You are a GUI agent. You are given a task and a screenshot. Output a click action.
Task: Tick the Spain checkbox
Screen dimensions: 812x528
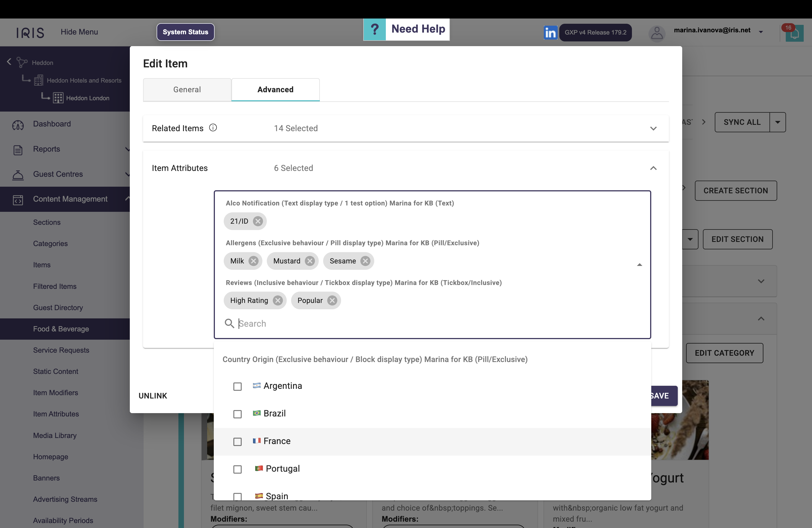click(238, 497)
